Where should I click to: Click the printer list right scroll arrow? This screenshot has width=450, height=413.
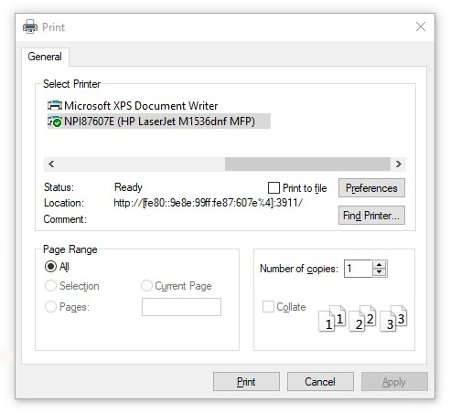[x=398, y=164]
